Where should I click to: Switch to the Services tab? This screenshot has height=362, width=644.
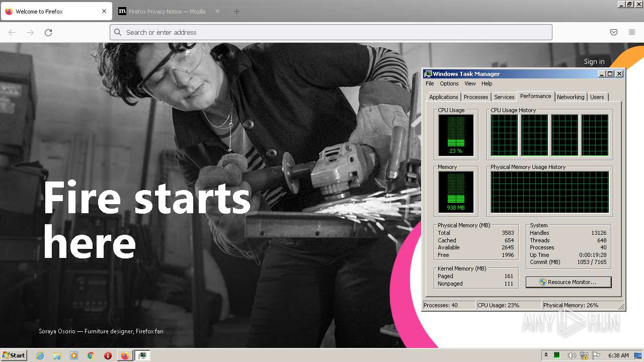click(x=504, y=97)
